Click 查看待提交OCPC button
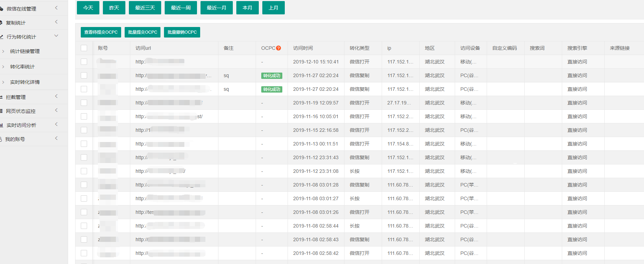The height and width of the screenshot is (264, 644). 101,32
